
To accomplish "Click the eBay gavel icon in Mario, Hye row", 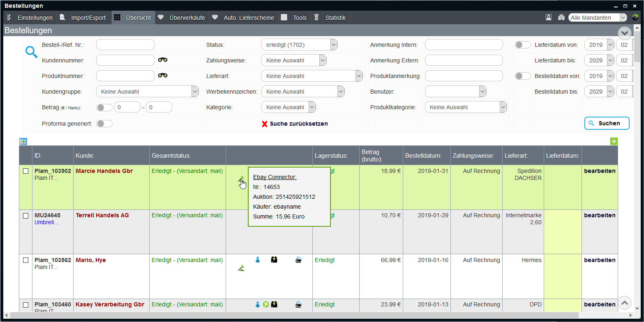I will point(241,269).
